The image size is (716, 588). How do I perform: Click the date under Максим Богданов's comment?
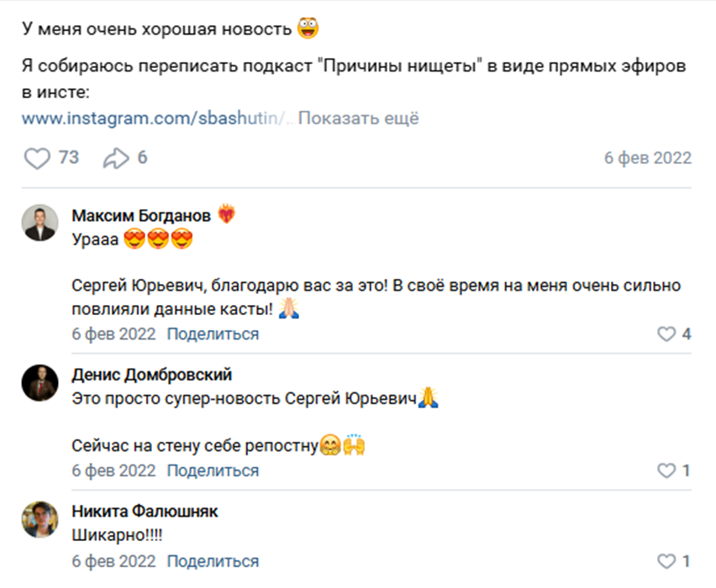113,334
